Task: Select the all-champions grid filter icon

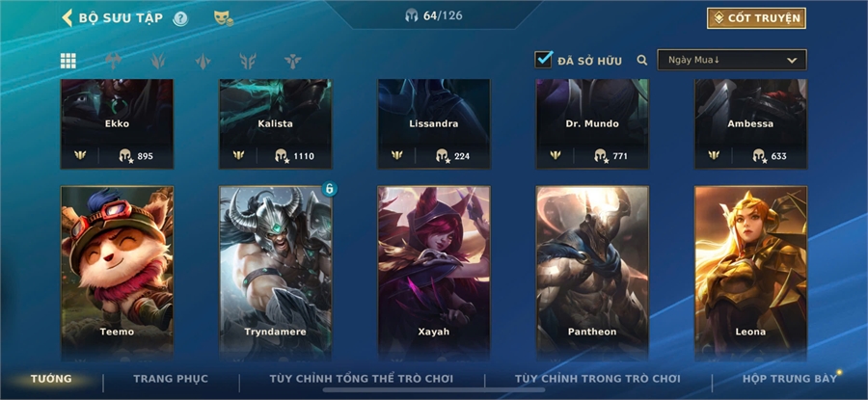Action: click(68, 61)
